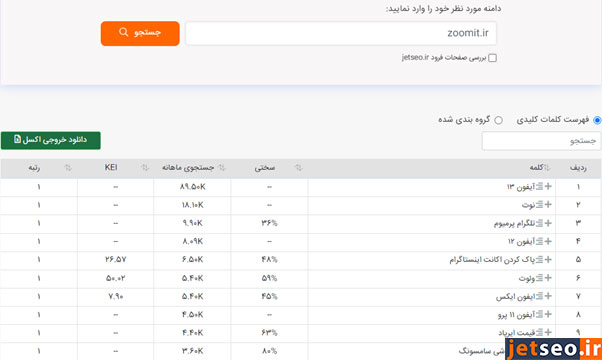
Task: Click the plus icon beside آیفون ۱۳
Action: tap(548, 187)
